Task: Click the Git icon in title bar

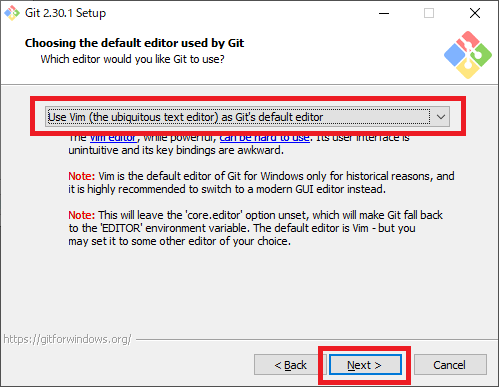Action: [12, 13]
